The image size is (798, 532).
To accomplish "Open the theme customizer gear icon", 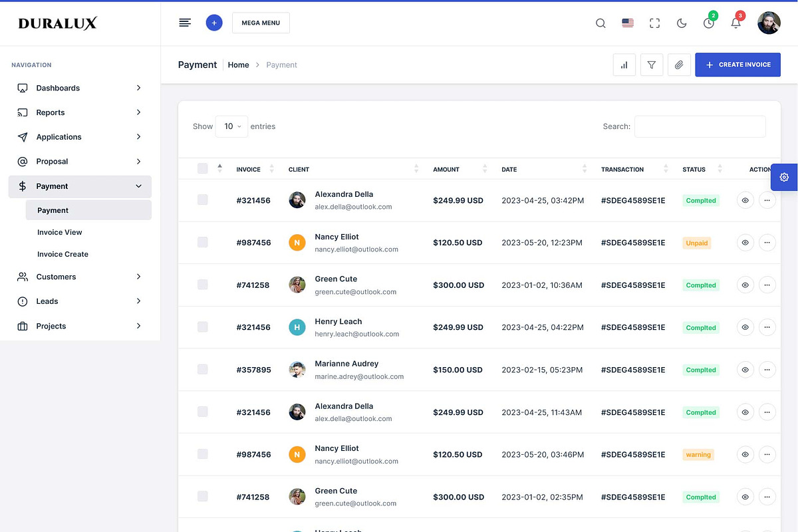I will pyautogui.click(x=784, y=177).
